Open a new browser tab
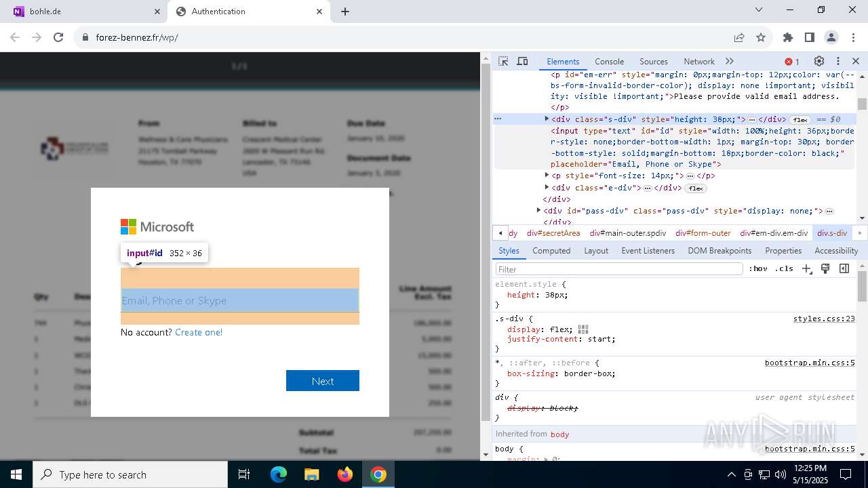This screenshot has width=868, height=488. click(344, 12)
